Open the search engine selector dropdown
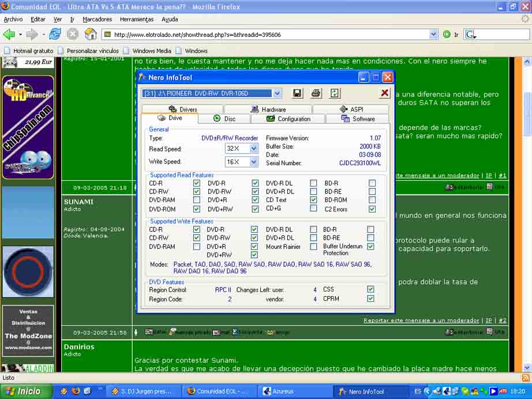 click(x=471, y=35)
